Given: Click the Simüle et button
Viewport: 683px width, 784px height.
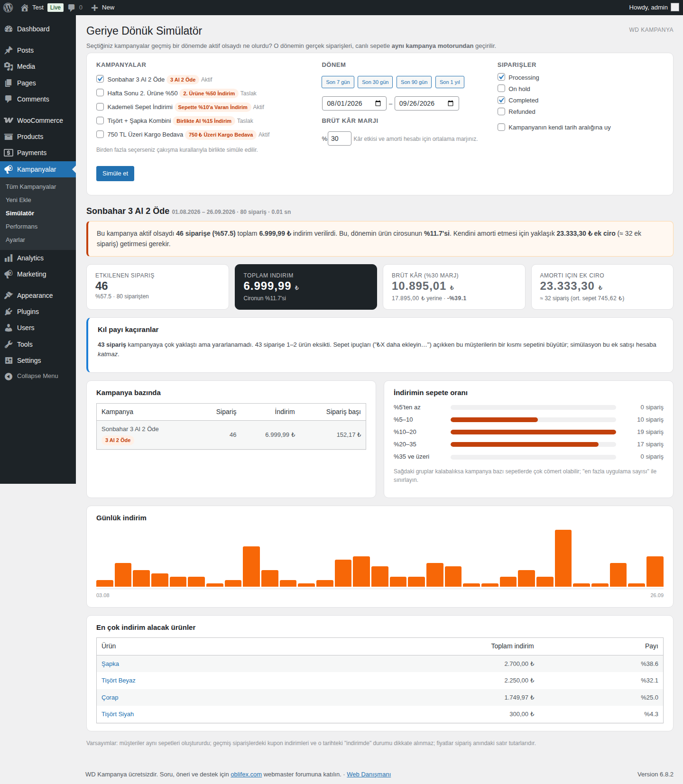Looking at the screenshot, I should click(x=115, y=174).
